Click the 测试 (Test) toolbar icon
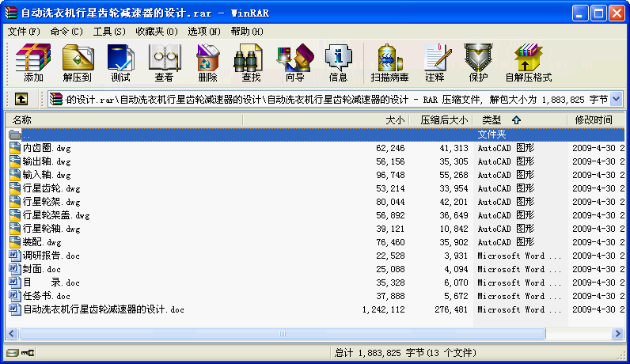630x364 pixels. (x=120, y=63)
